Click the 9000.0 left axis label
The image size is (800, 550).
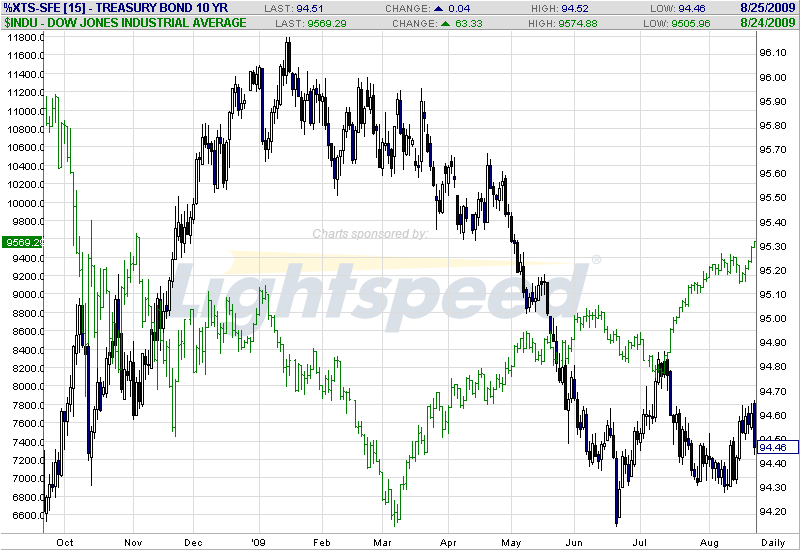28,294
